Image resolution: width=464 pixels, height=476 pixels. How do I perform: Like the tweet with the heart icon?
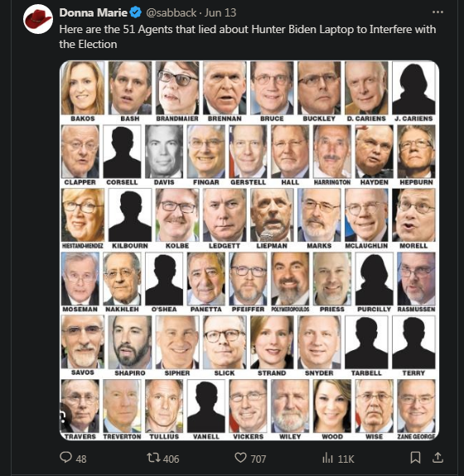tap(240, 458)
